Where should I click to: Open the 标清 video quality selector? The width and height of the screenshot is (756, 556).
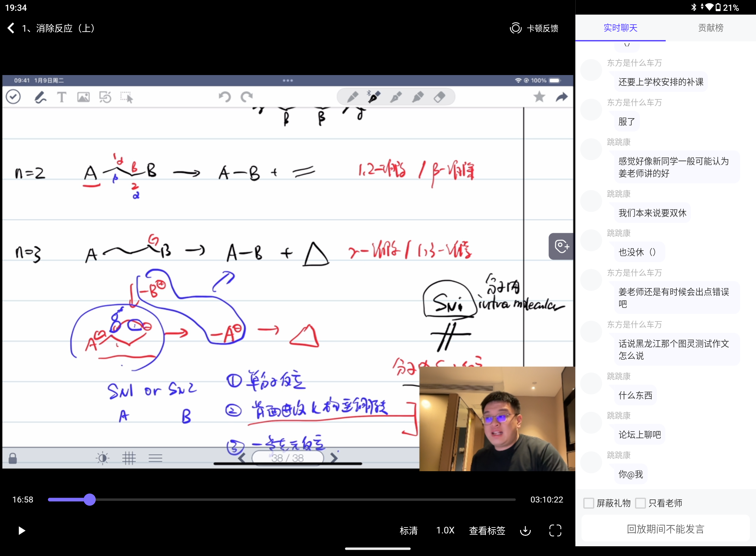409,531
